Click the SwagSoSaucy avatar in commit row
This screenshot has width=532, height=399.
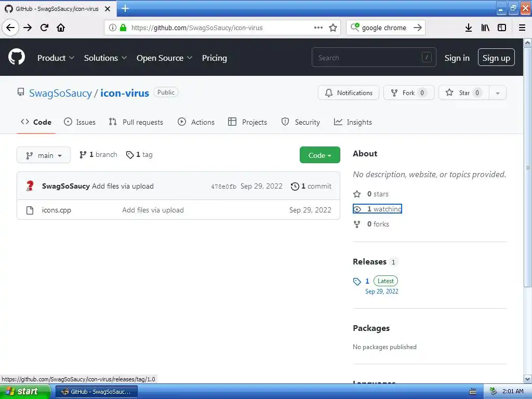[30, 186]
